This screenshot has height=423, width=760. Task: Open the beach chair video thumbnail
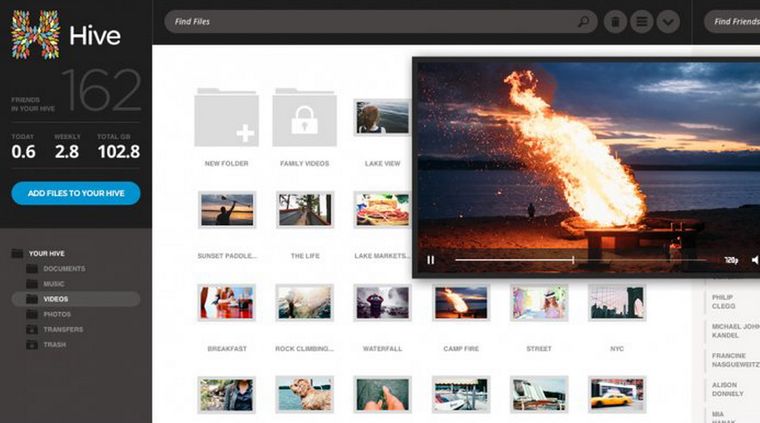(x=539, y=394)
